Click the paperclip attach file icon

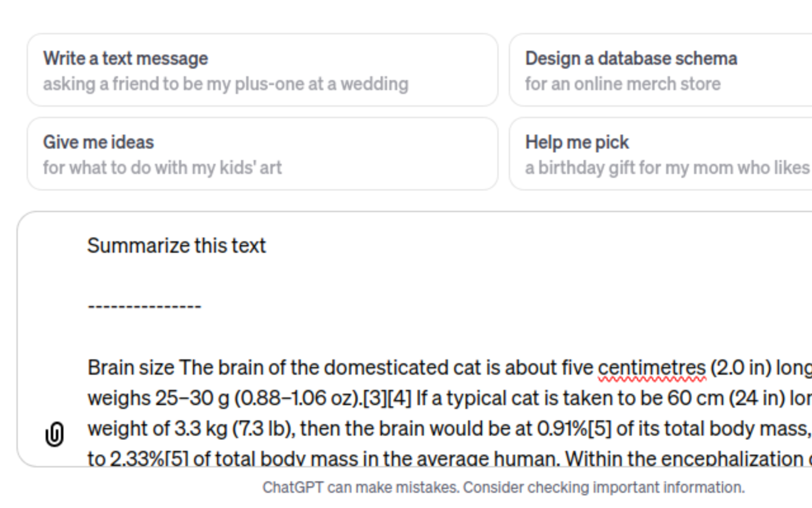point(55,435)
